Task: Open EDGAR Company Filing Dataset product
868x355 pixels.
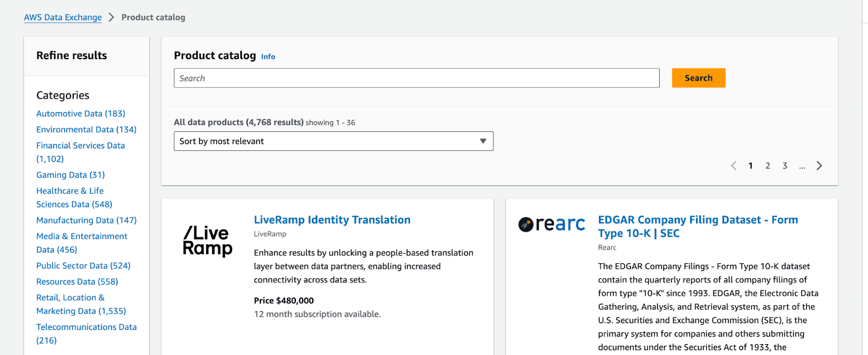Action: click(698, 227)
